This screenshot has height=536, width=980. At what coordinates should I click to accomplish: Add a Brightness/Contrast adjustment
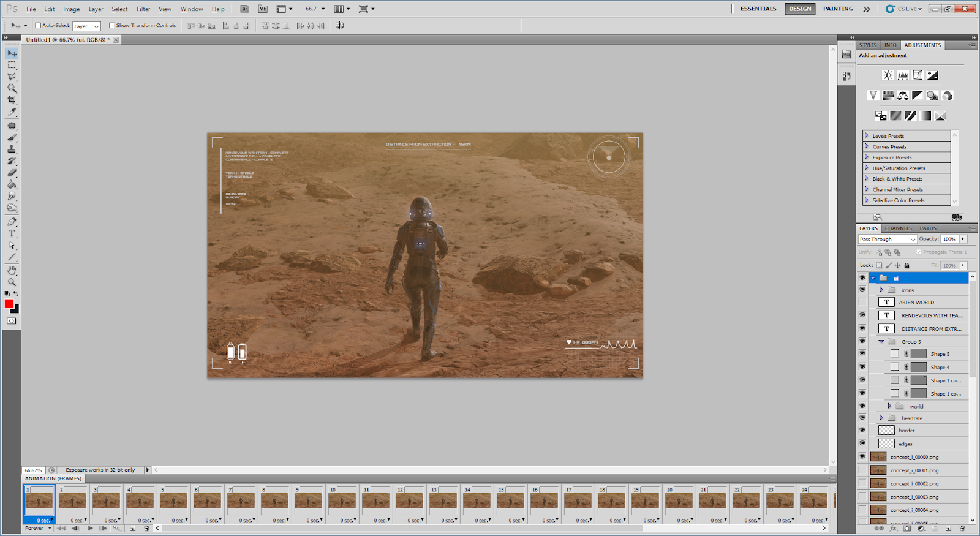(888, 75)
